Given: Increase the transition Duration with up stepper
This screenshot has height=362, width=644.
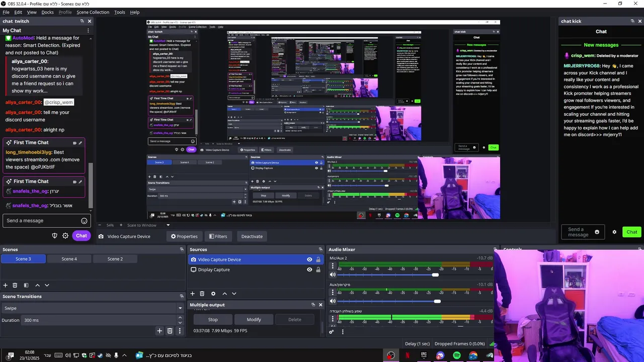Looking at the screenshot, I should (x=180, y=318).
